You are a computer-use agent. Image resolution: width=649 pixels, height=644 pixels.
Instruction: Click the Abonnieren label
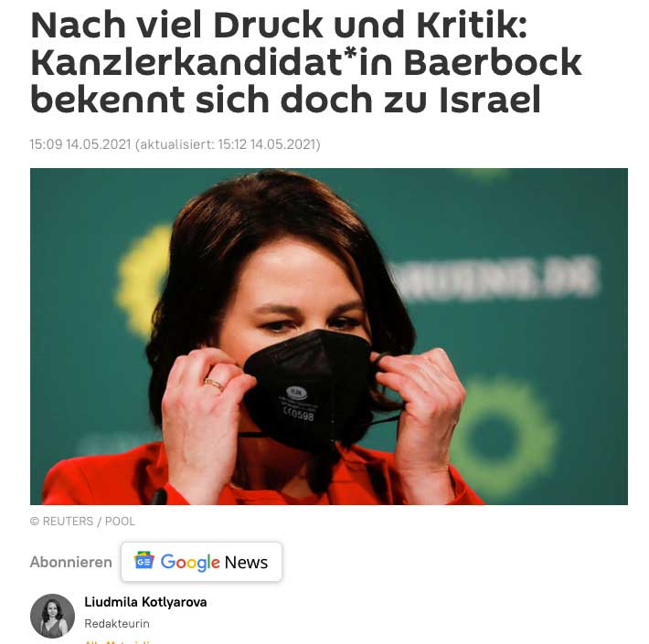tap(71, 562)
